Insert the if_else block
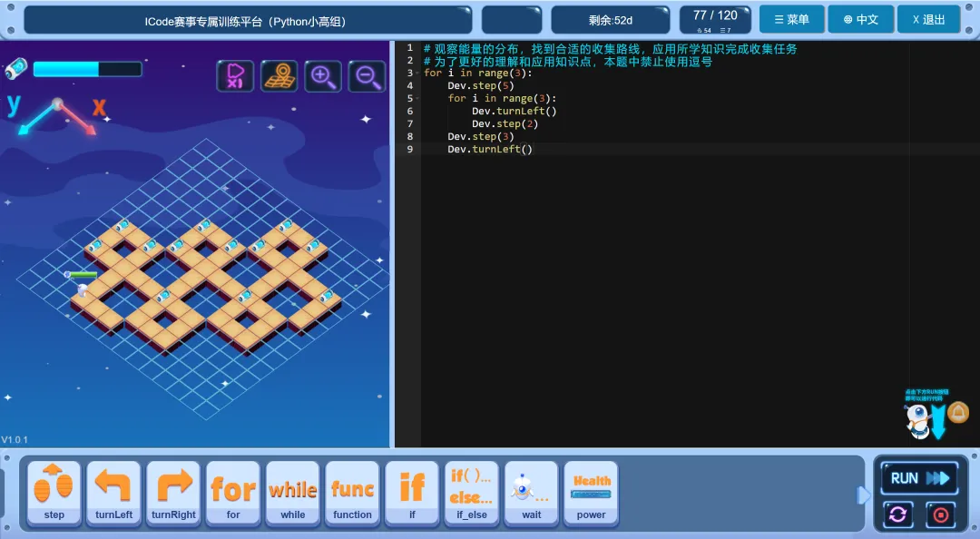The height and width of the screenshot is (539, 980). click(x=472, y=494)
